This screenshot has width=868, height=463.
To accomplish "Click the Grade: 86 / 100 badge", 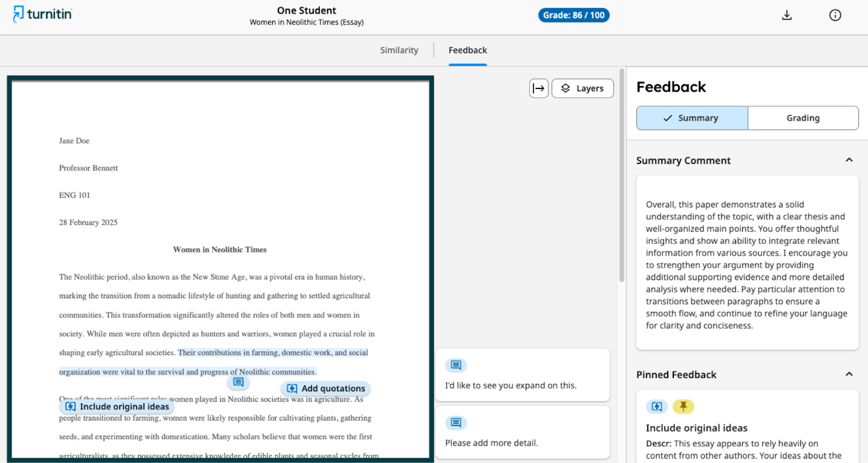I will [573, 15].
